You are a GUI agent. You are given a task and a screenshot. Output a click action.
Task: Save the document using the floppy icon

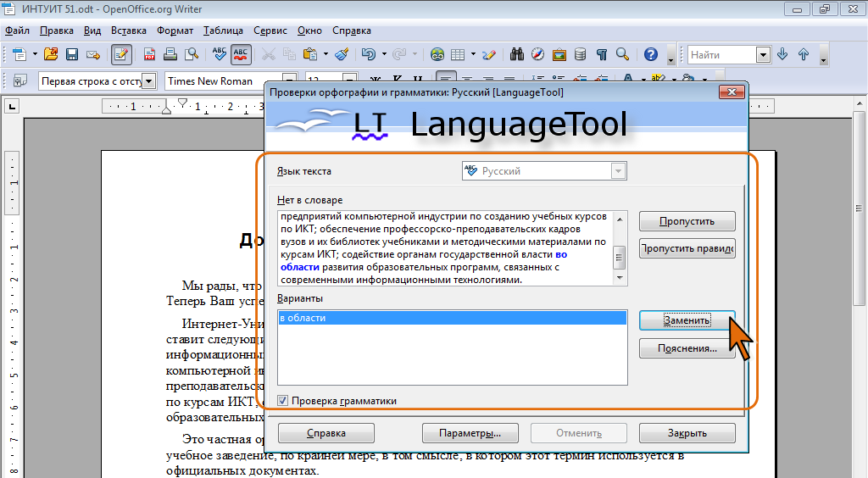coord(72,54)
